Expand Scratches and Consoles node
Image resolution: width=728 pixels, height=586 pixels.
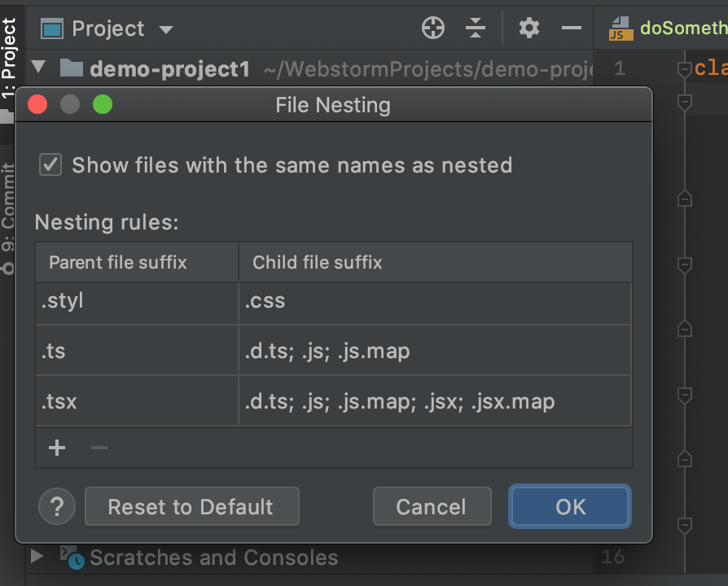37,557
